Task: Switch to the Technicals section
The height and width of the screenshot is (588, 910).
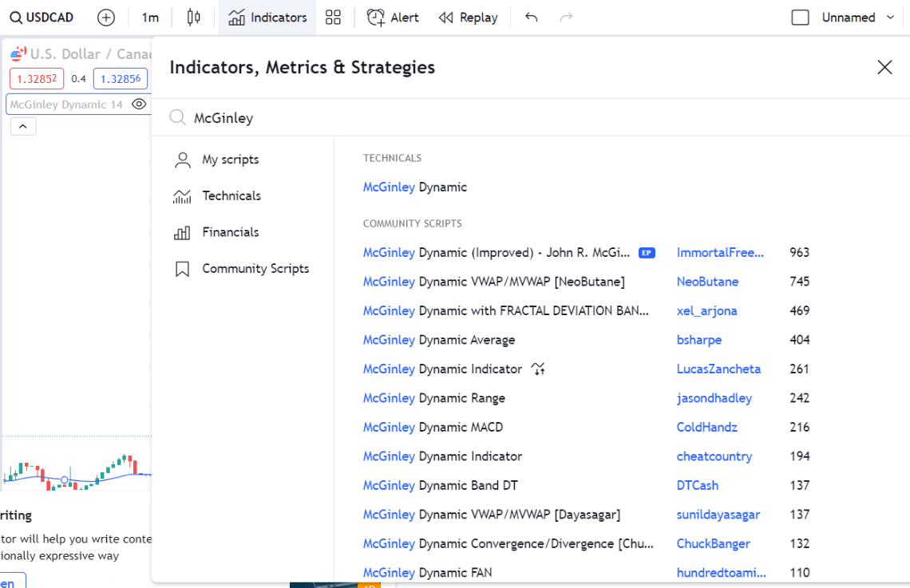Action: 231,195
